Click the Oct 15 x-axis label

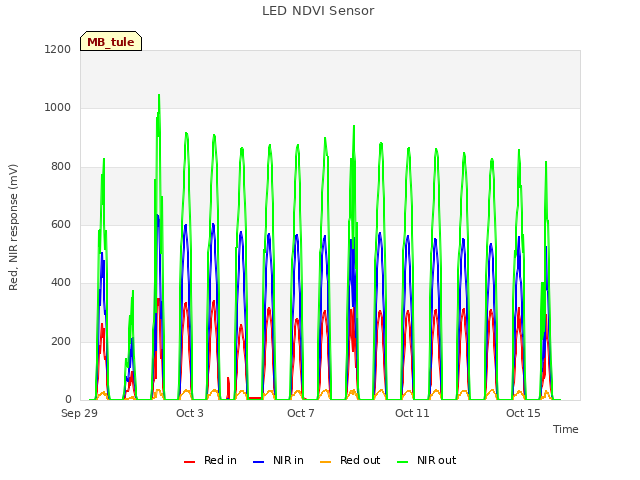click(x=523, y=413)
